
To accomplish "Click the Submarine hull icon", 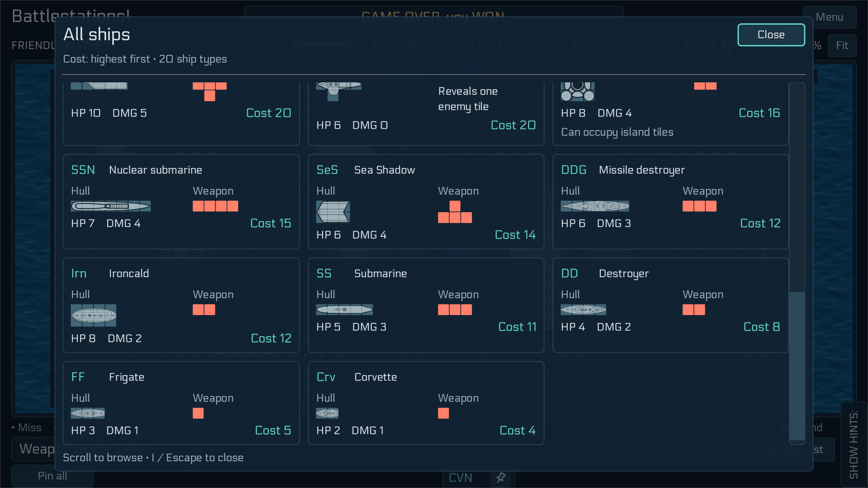I will pyautogui.click(x=344, y=309).
